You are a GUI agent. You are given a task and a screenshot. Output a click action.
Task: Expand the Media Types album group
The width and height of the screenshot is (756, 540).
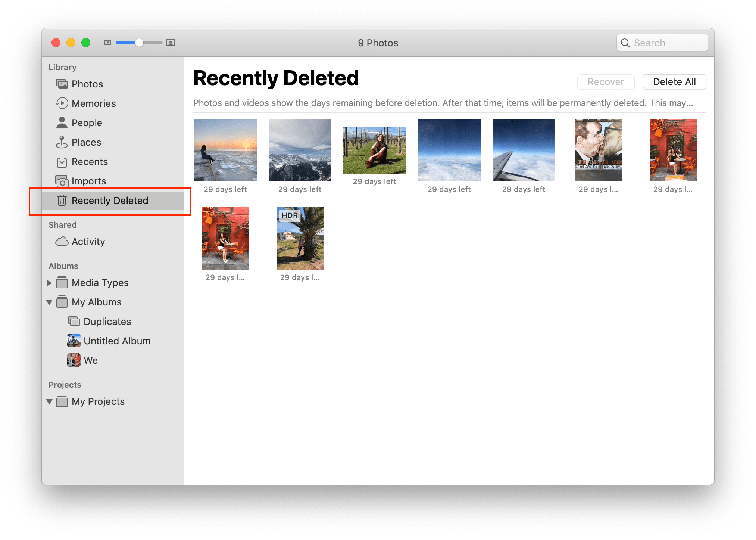[x=55, y=282]
